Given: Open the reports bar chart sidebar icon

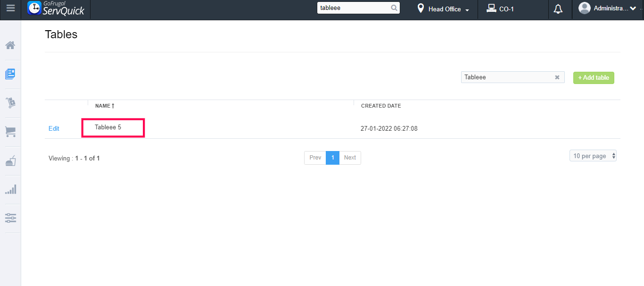Looking at the screenshot, I should point(10,189).
